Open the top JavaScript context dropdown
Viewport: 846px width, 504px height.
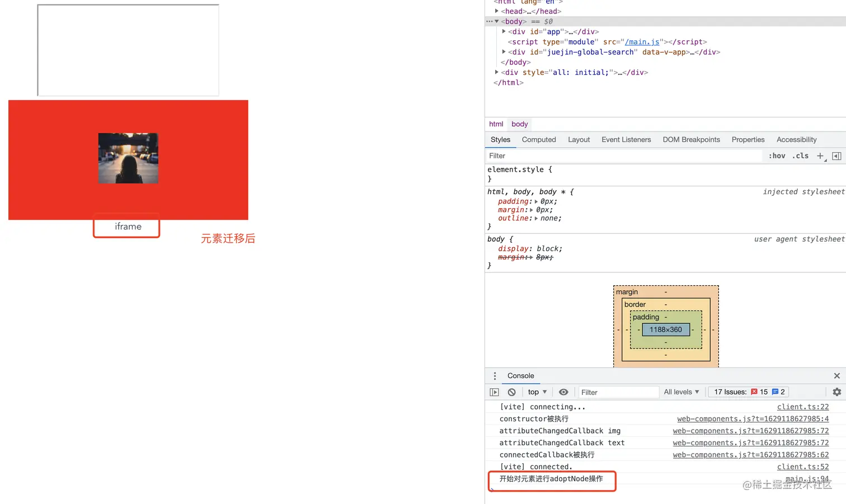pos(537,392)
